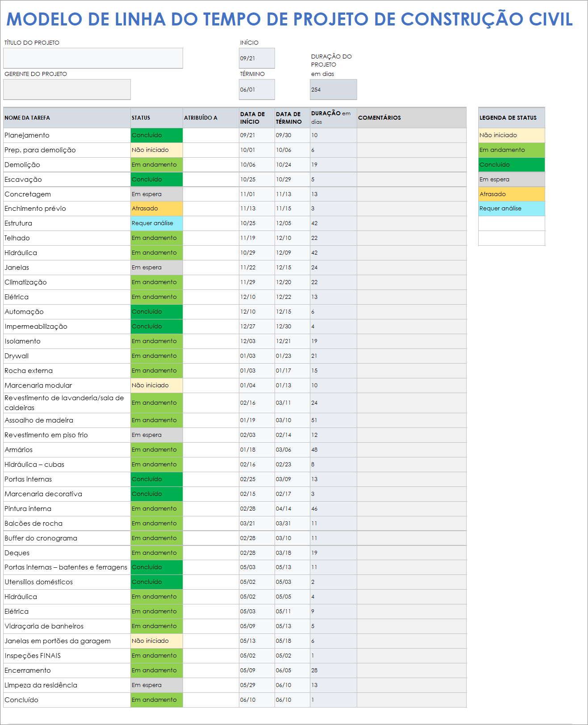Select the Telhado task name

67,238
